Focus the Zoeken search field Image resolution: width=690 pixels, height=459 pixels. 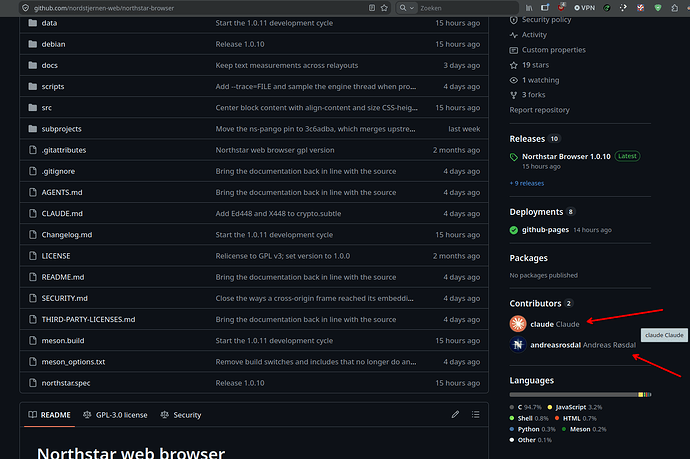pos(466,8)
